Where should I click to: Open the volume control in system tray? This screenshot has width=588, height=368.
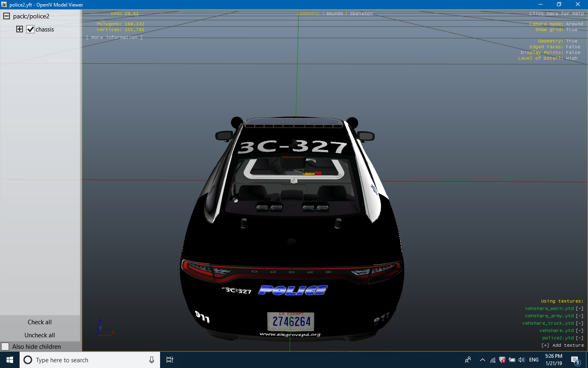click(x=521, y=360)
